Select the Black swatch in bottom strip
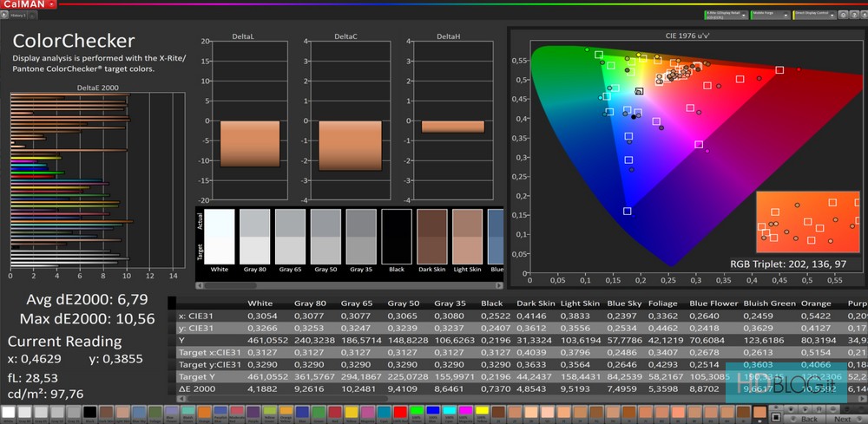868x424 pixels. point(89,413)
